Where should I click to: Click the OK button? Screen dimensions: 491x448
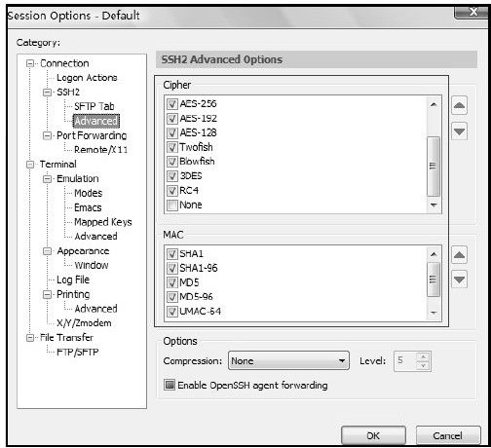pos(373,435)
